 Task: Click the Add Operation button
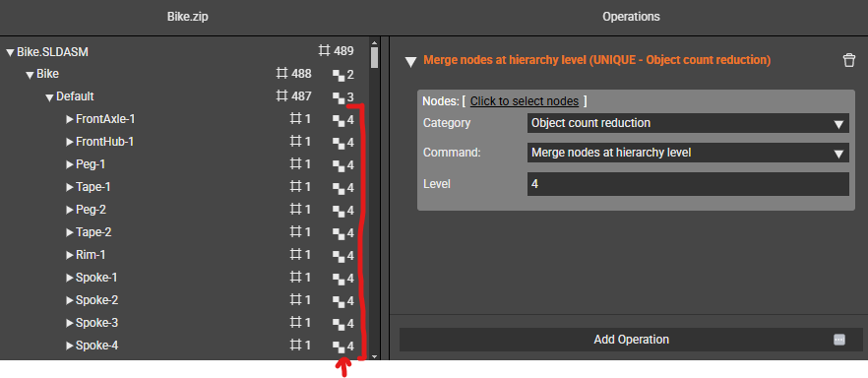[x=631, y=340]
